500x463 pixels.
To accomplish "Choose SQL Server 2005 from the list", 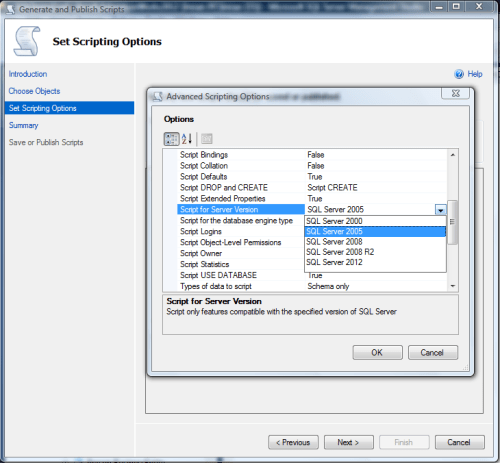I will (x=375, y=231).
